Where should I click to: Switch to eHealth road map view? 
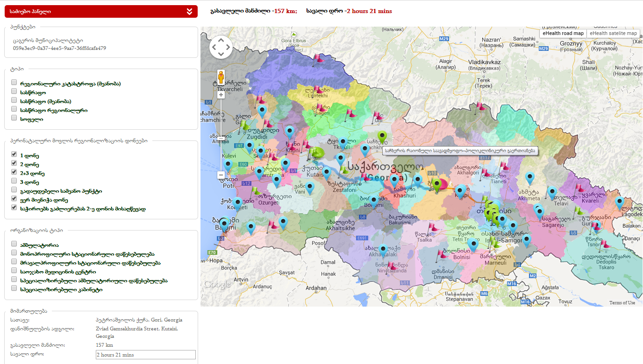pyautogui.click(x=563, y=34)
